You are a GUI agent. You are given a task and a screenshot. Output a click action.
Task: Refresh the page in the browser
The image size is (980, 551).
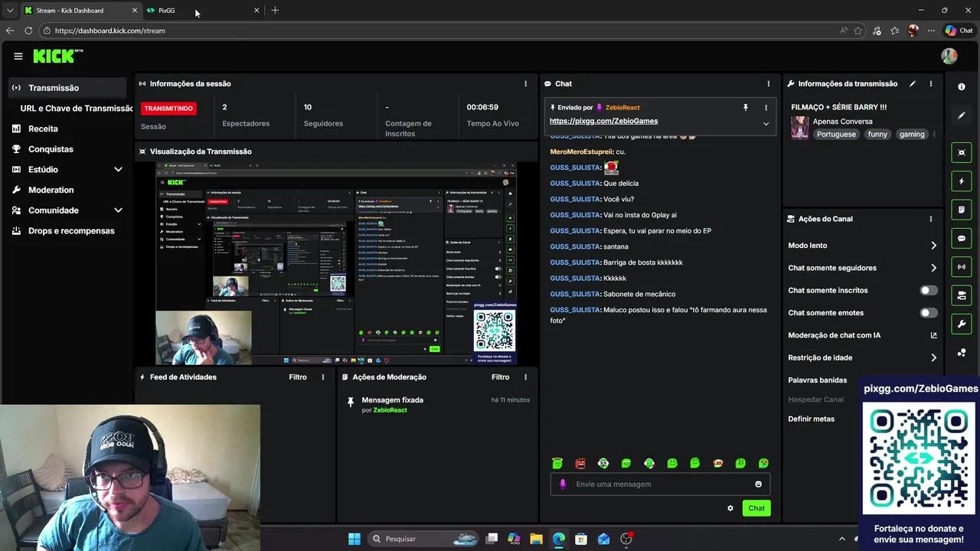(28, 31)
